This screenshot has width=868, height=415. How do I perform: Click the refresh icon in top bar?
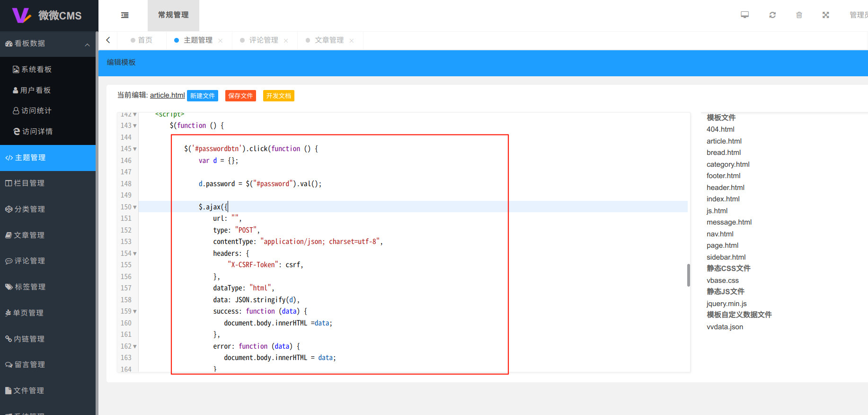click(772, 15)
